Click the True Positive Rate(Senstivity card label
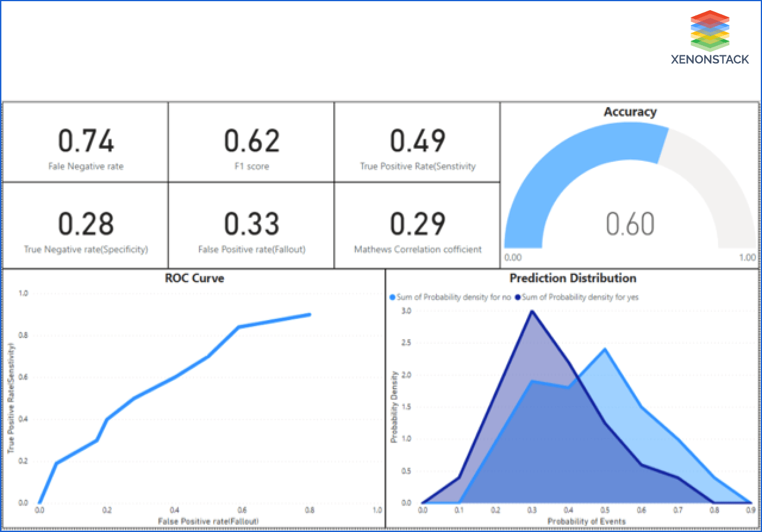Screen dimensions: 762x532 coord(418,167)
